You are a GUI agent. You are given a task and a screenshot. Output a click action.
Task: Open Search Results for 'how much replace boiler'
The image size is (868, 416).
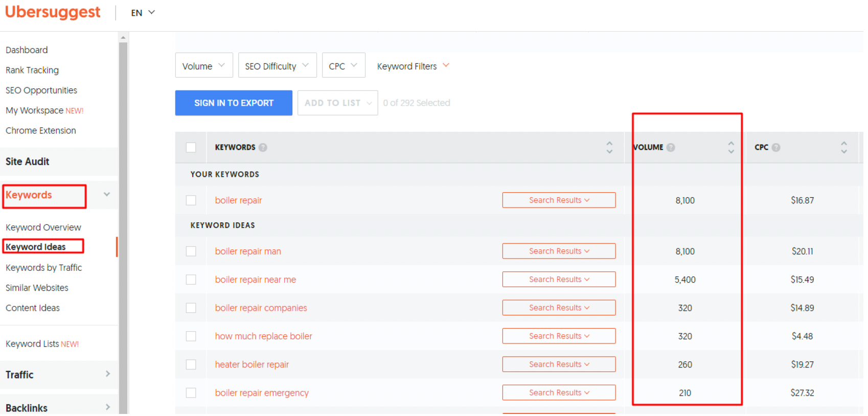[559, 336]
